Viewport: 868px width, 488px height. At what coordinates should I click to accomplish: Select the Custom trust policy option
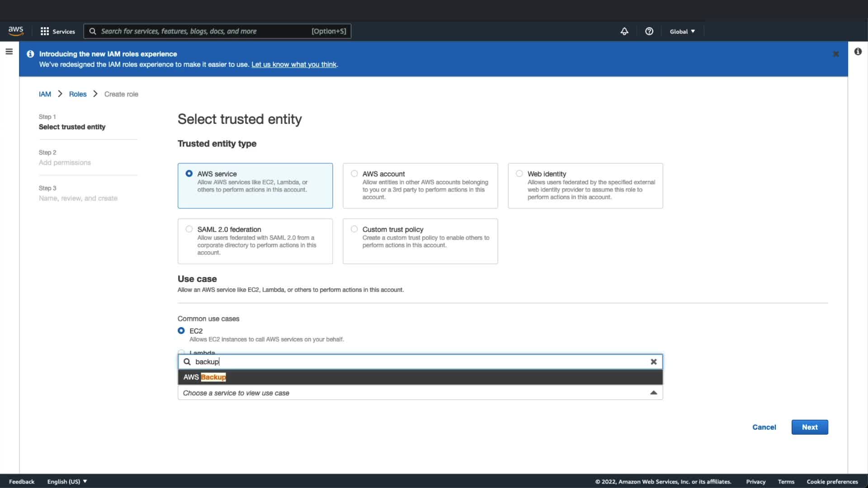tap(354, 229)
